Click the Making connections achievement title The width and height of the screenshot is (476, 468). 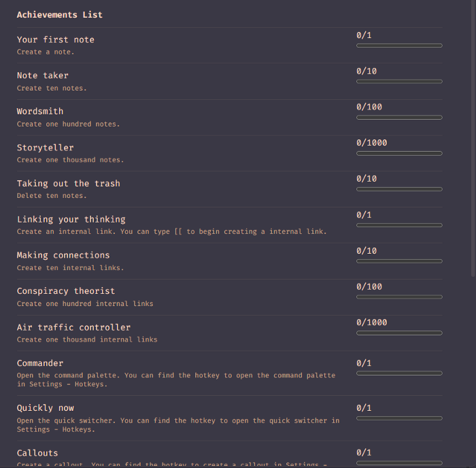click(63, 256)
